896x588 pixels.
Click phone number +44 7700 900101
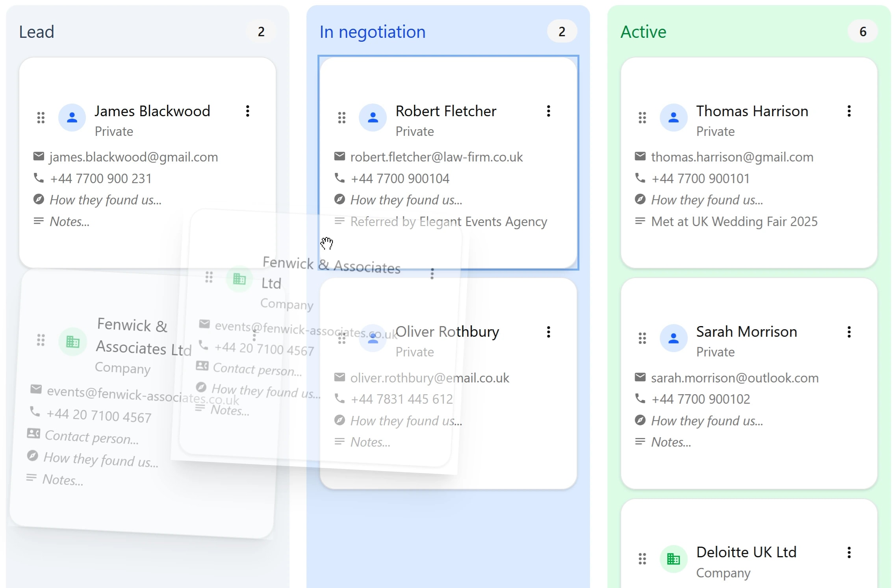(701, 178)
